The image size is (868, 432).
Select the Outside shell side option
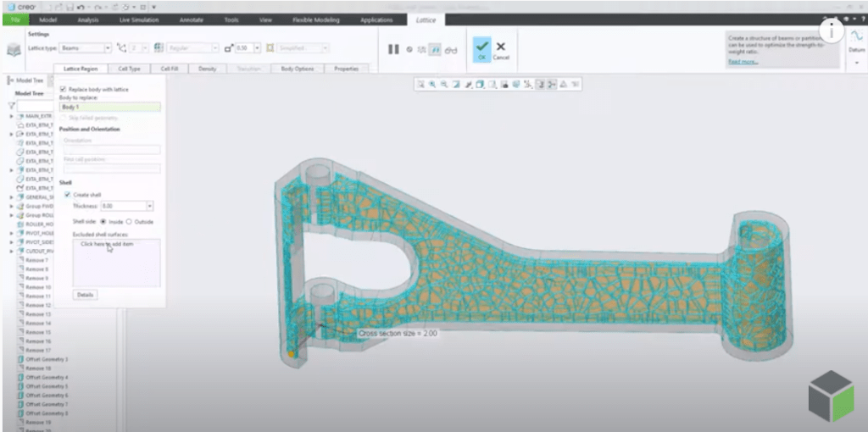[130, 221]
